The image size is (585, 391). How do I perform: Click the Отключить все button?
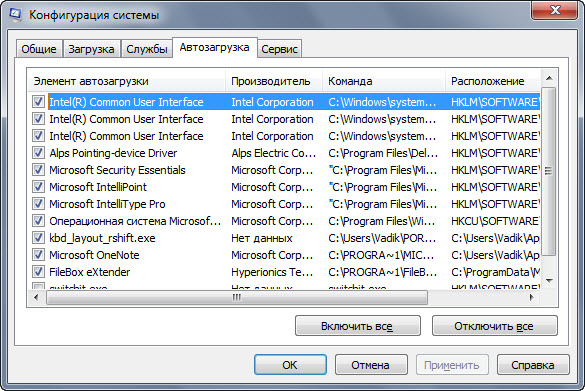click(494, 326)
